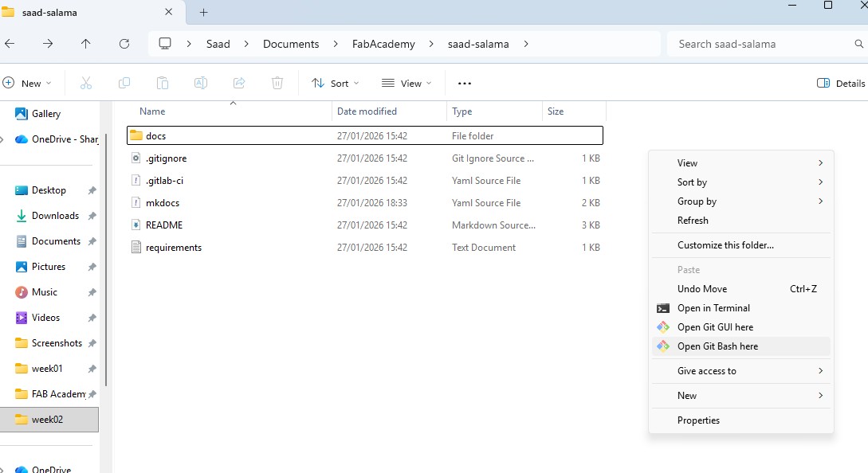This screenshot has height=473, width=868.
Task: Go back using the back arrow
Action: point(10,44)
